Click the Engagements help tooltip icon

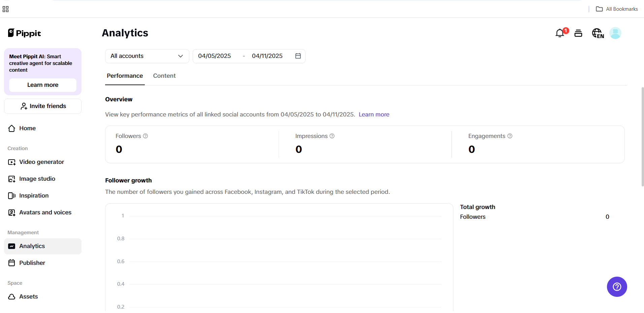[510, 136]
